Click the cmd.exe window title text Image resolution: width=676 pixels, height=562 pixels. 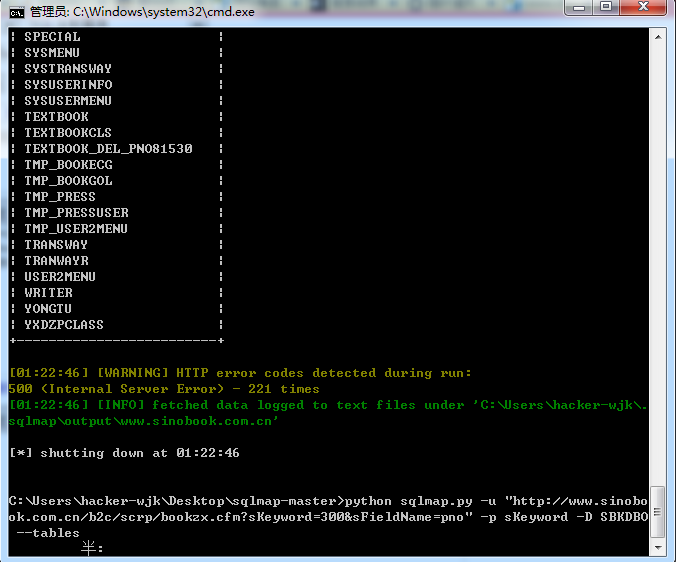142,12
